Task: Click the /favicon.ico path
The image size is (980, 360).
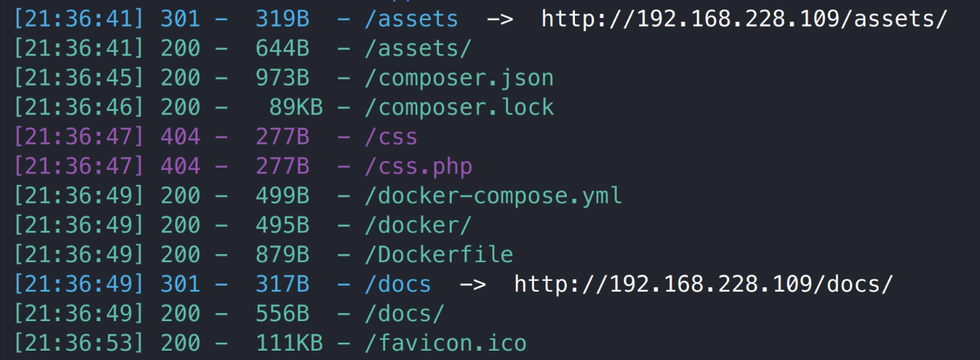Action: click(x=445, y=343)
